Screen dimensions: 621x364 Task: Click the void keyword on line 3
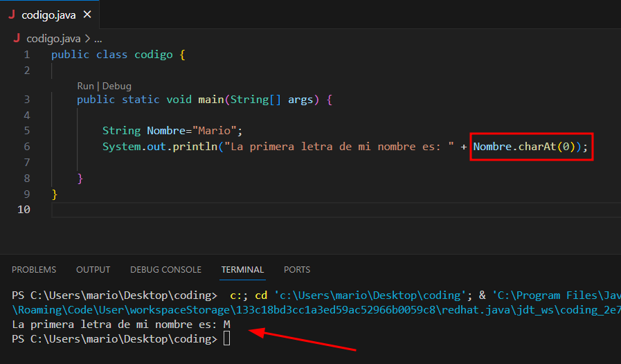point(179,100)
